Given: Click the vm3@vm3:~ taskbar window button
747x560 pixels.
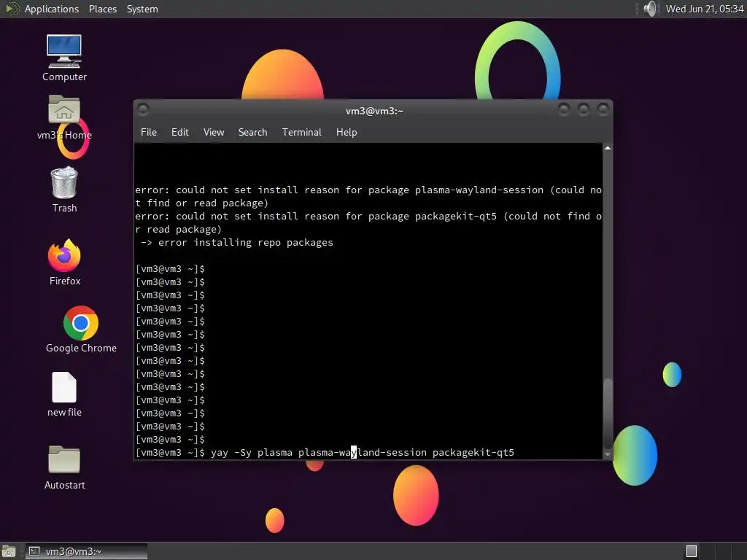Looking at the screenshot, I should (86, 551).
